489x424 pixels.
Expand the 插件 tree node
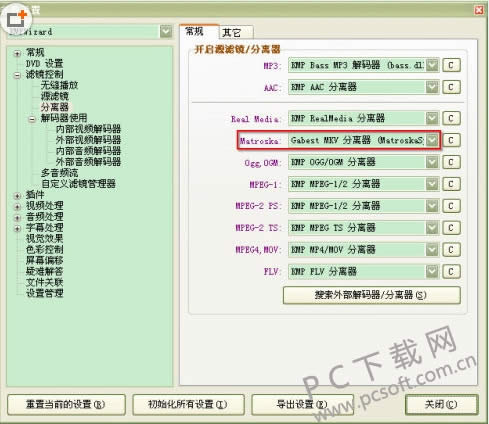(17, 196)
